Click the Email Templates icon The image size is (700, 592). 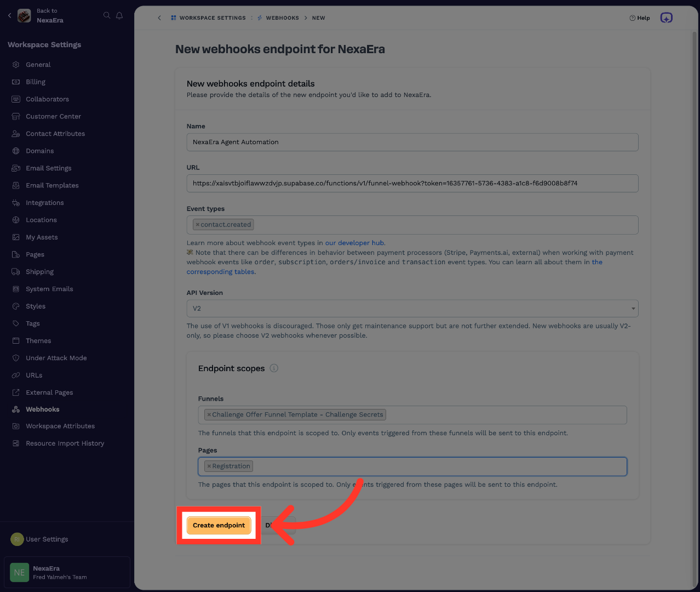[x=16, y=185]
